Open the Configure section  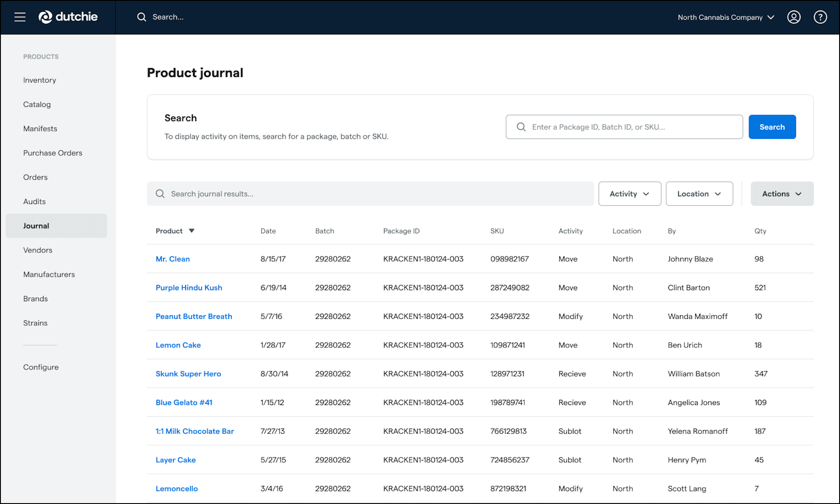pos(41,367)
